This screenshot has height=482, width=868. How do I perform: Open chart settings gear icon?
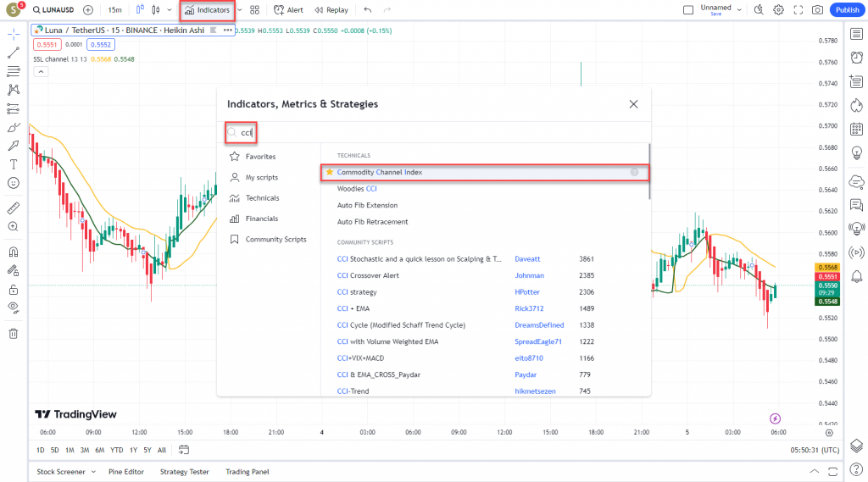[x=778, y=10]
